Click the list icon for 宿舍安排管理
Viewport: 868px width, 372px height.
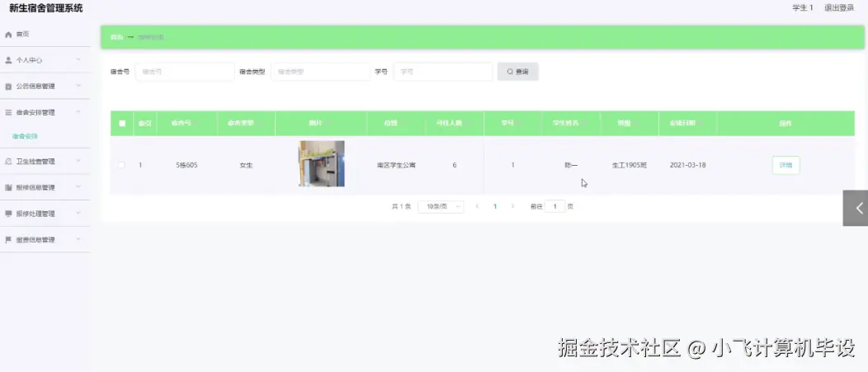(x=8, y=112)
